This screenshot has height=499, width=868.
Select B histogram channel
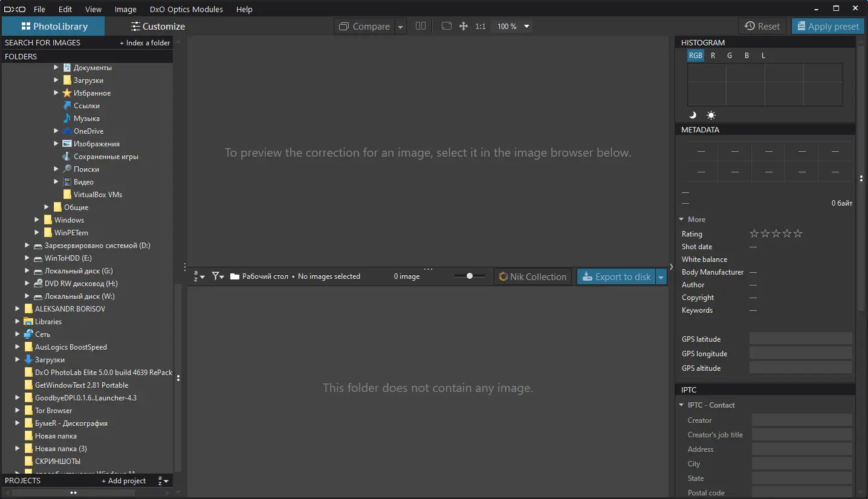747,56
